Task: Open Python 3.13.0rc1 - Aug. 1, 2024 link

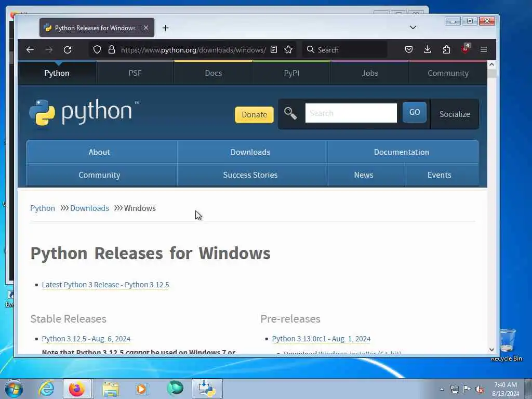Action: [x=321, y=339]
